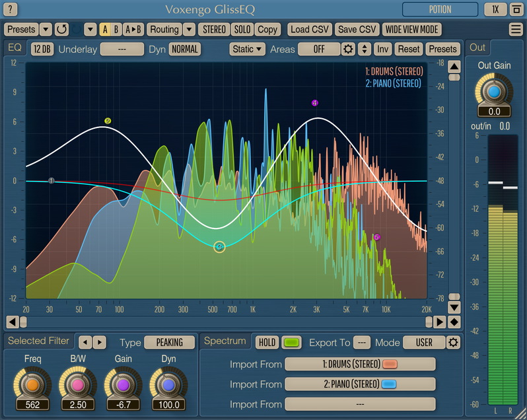The height and width of the screenshot is (420, 527).
Task: Open Export To selector
Action: point(362,342)
